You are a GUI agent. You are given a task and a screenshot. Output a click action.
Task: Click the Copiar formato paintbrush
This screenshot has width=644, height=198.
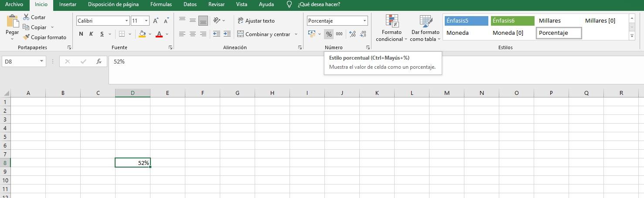(x=27, y=37)
